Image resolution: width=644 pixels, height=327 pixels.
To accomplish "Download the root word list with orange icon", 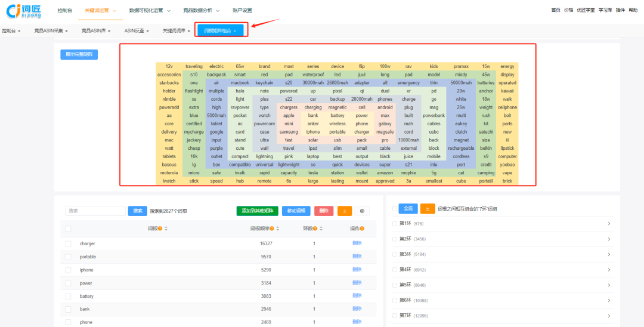I will pos(345,211).
